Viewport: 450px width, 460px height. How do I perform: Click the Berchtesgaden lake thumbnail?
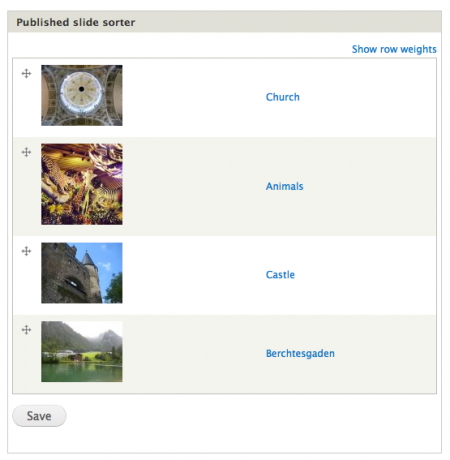pos(82,352)
